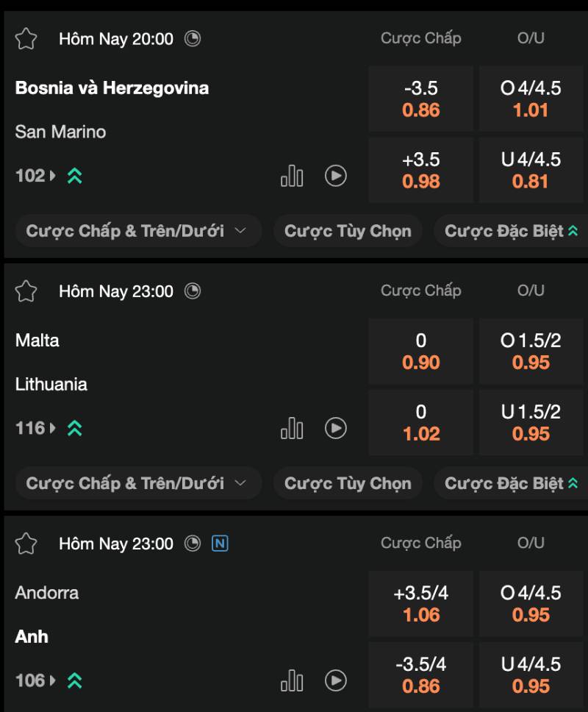Play live stream for Bosnia vs San Marino
The height and width of the screenshot is (712, 588).
coord(336,176)
